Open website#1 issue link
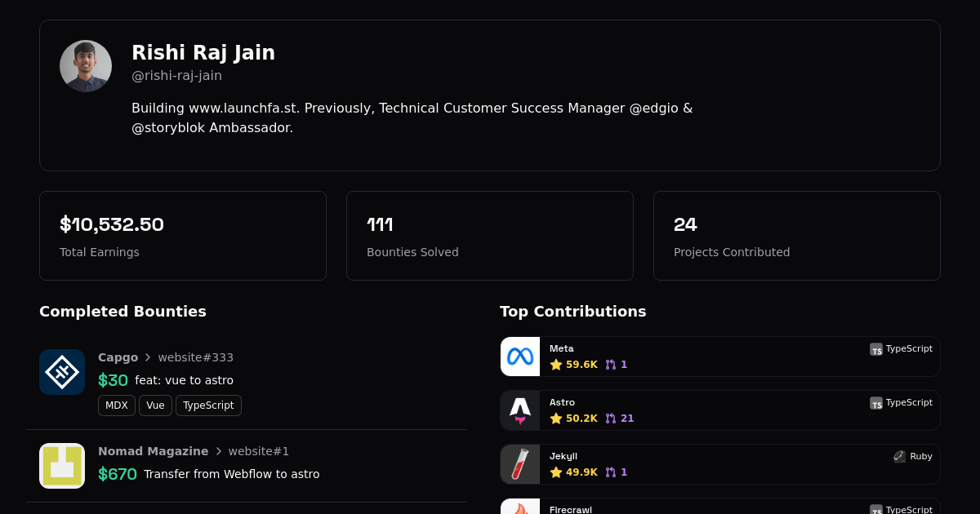 click(x=258, y=451)
